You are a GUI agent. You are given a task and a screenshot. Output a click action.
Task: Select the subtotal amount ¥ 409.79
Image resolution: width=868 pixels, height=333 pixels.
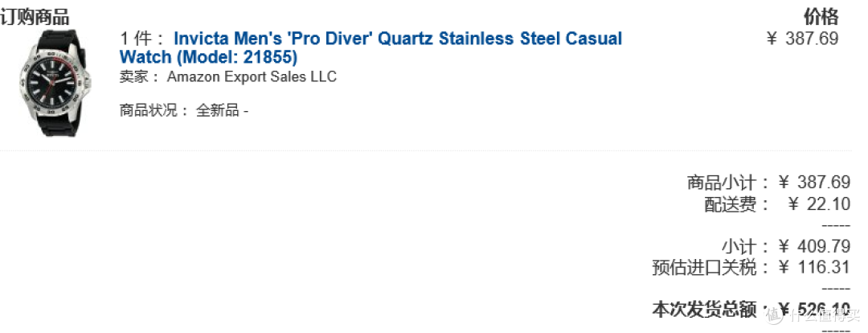point(814,246)
